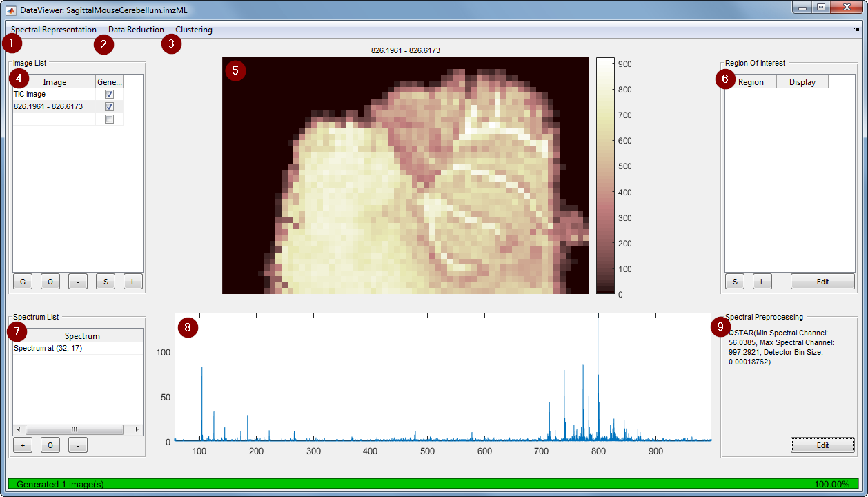Edit the Region Of Interest settings
Image resolution: width=868 pixels, height=497 pixels.
point(822,281)
